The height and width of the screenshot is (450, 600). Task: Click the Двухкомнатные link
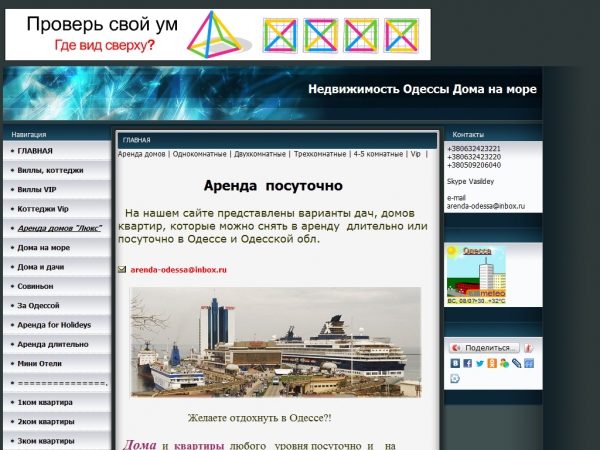260,154
